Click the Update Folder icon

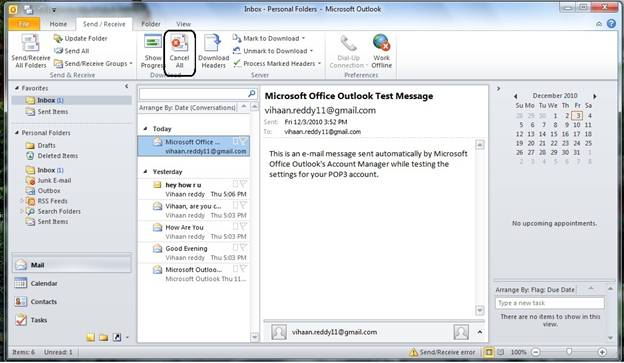[x=58, y=38]
